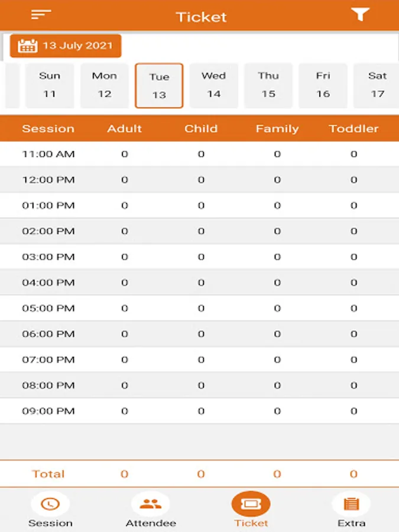Tap the Family total value

point(277,473)
